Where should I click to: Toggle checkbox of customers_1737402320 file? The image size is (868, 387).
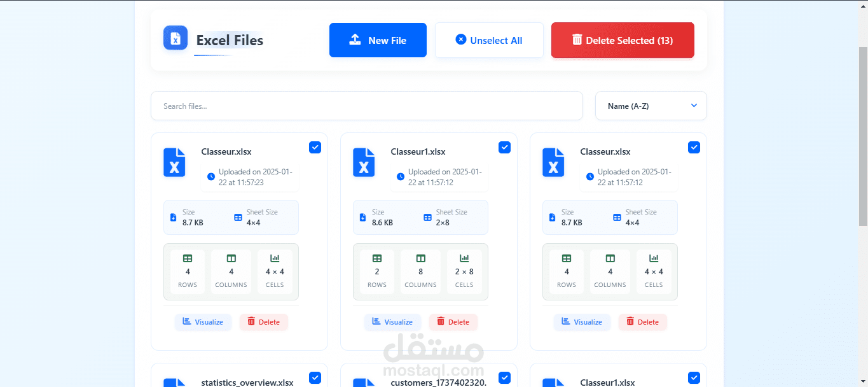coord(504,377)
